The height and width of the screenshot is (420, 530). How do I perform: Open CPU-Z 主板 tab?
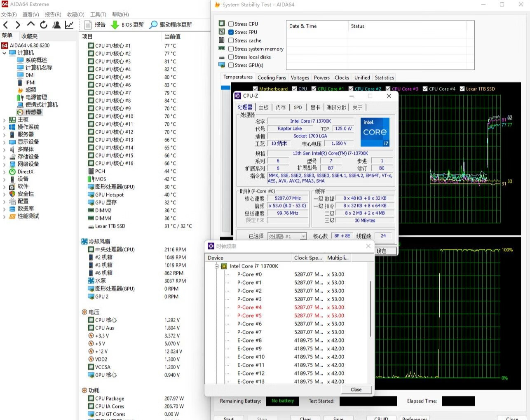pyautogui.click(x=263, y=108)
